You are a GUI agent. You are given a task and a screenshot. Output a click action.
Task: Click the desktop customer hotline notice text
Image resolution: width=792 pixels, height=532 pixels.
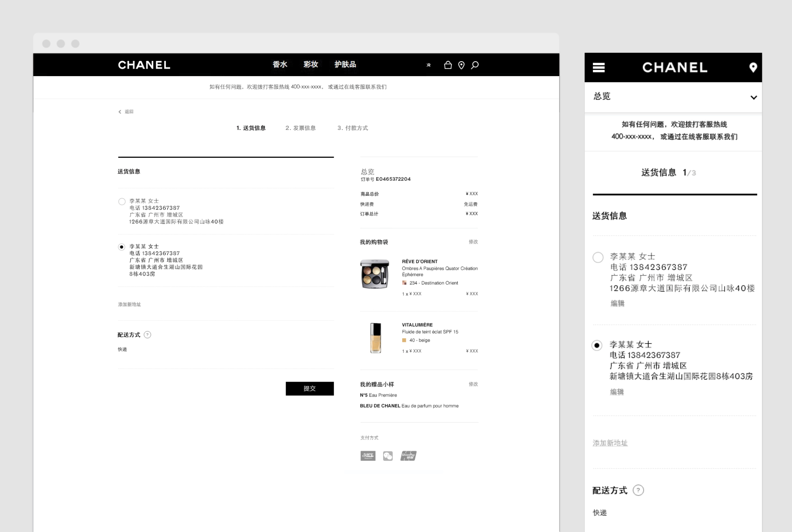[x=298, y=87]
